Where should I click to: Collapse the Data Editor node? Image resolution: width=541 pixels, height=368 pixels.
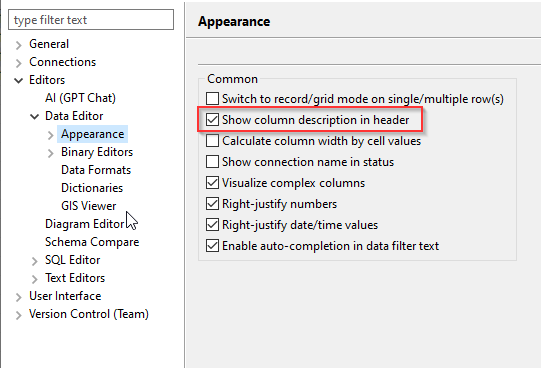point(35,117)
